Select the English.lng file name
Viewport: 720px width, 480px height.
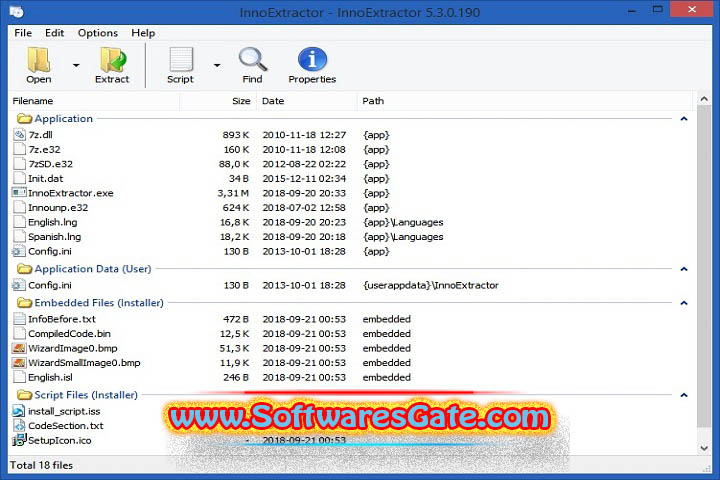tap(53, 222)
